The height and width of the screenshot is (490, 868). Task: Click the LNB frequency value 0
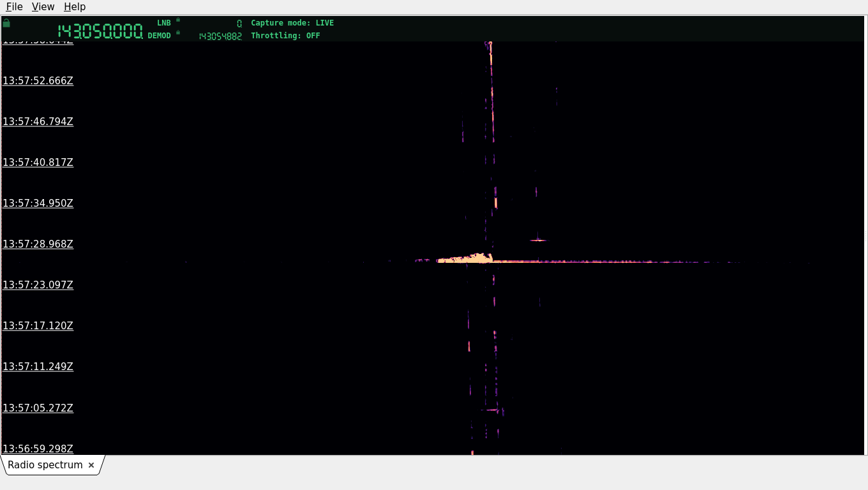[239, 24]
